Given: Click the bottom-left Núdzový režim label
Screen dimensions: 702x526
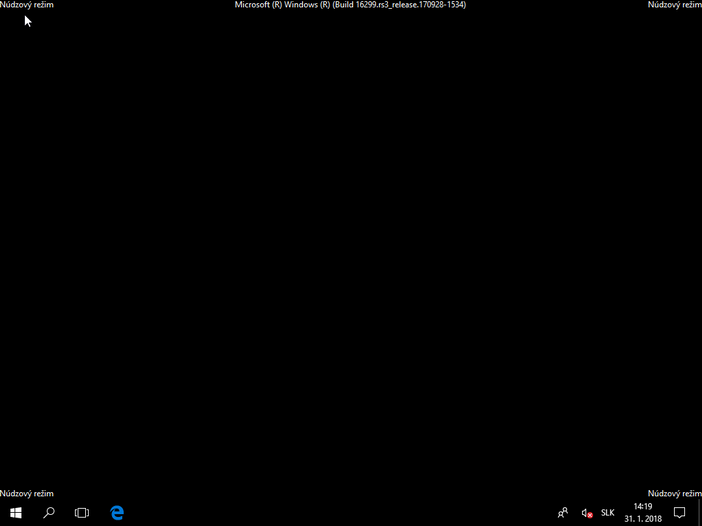Looking at the screenshot, I should pos(27,493).
